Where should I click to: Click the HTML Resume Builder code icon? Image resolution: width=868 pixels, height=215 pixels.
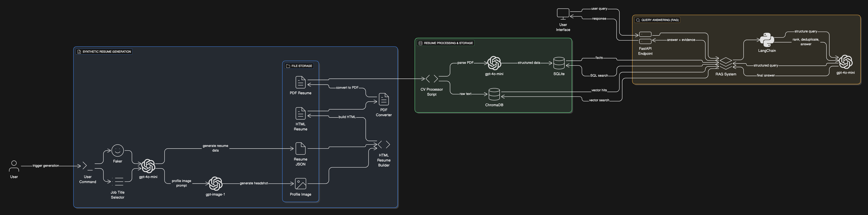point(384,145)
